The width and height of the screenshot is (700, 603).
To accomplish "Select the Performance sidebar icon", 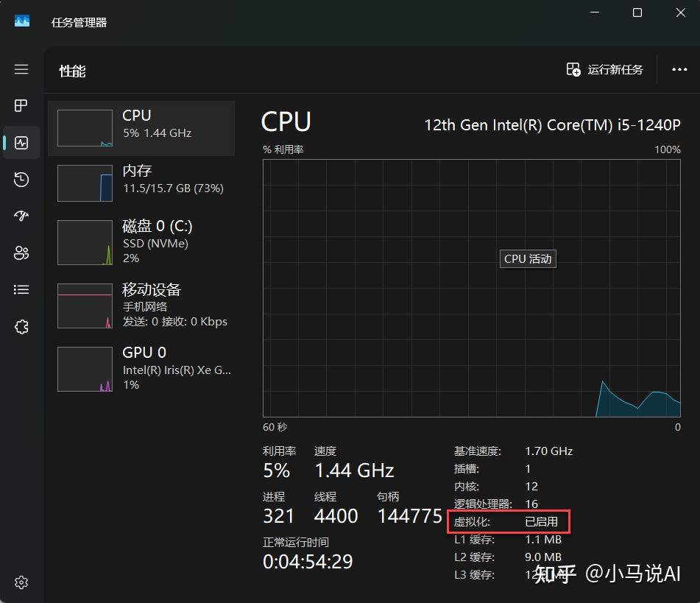I will (x=21, y=142).
